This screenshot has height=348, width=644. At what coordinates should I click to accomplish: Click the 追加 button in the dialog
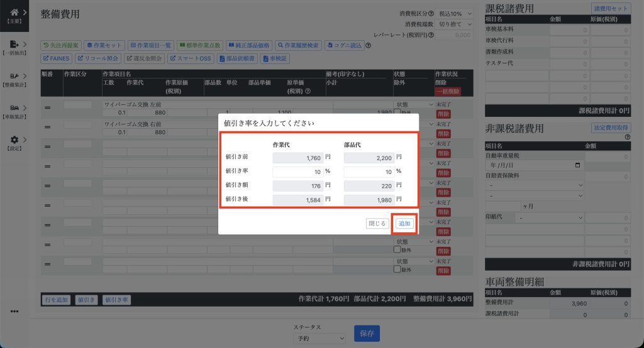(x=404, y=224)
